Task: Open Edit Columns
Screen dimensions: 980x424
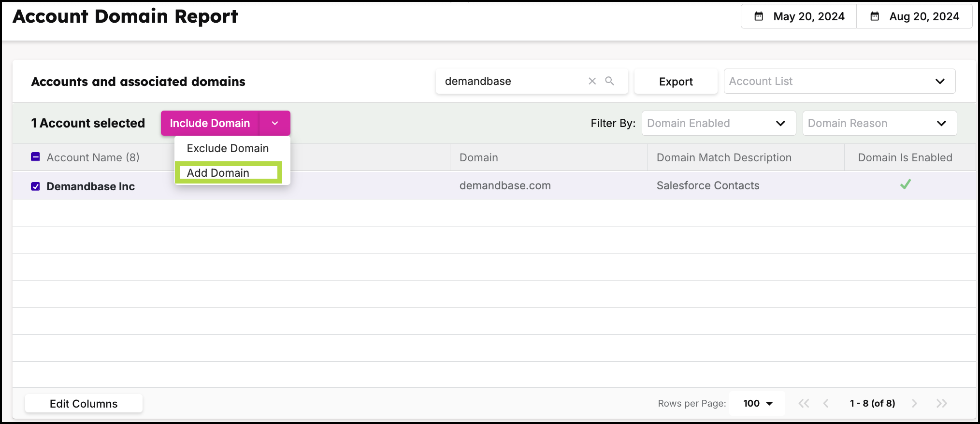Action: tap(84, 404)
